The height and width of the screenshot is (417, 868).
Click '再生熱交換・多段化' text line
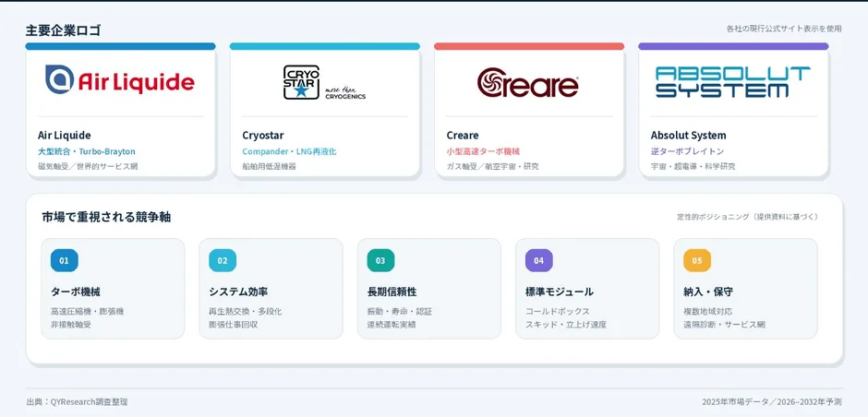point(246,312)
